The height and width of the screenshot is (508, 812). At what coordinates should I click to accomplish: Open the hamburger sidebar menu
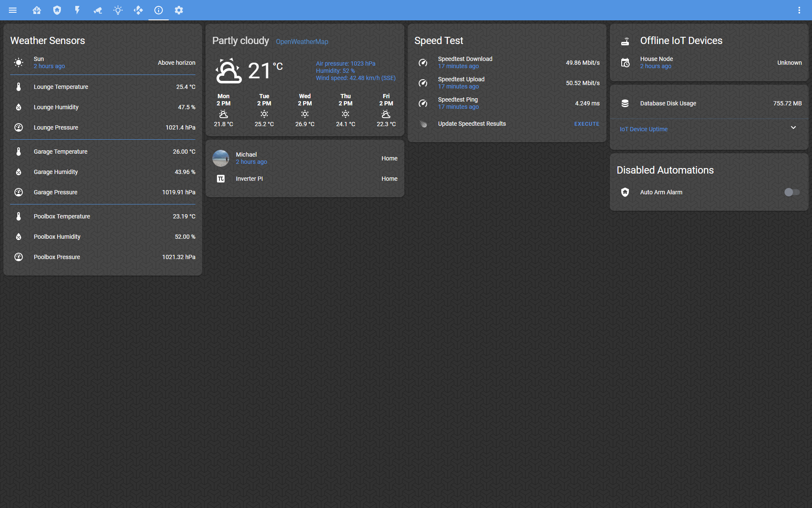tap(13, 10)
